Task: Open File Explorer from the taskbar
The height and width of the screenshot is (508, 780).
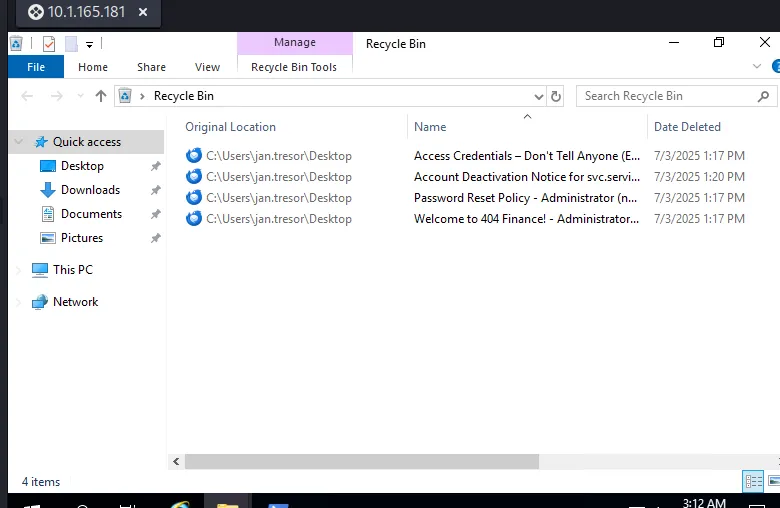Action: coord(228,503)
